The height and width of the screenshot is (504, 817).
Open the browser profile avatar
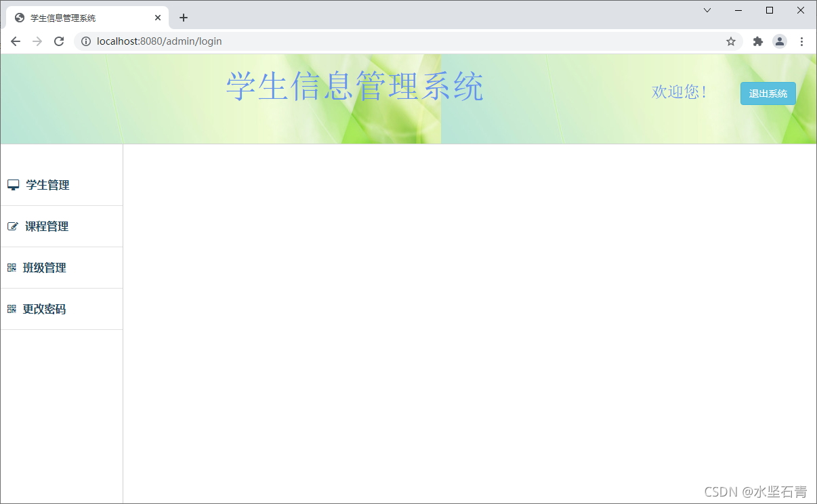[x=780, y=41]
